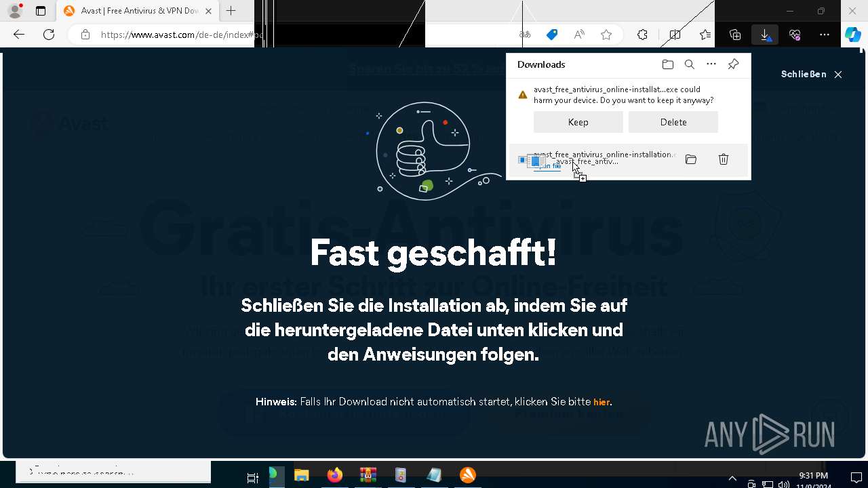This screenshot has height=488, width=868.
Task: Open downloads folder from panel header
Action: [x=668, y=64]
